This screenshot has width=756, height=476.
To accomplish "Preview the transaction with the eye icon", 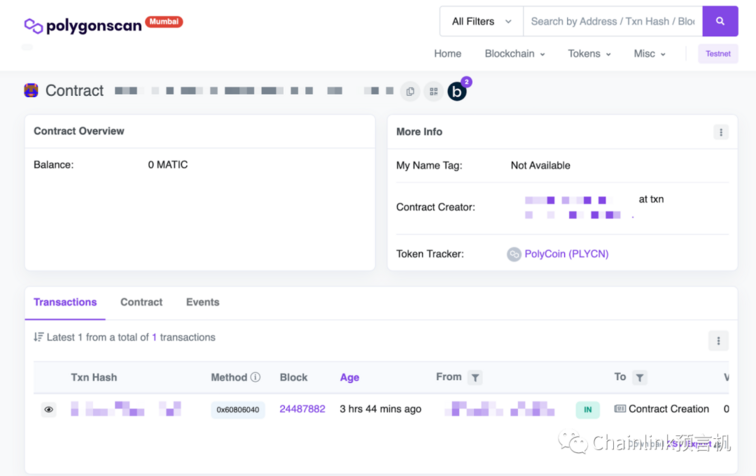I will 49,409.
